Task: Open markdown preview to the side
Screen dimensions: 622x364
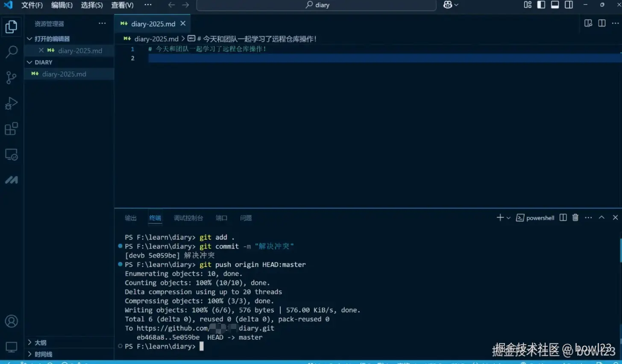Action: click(588, 23)
